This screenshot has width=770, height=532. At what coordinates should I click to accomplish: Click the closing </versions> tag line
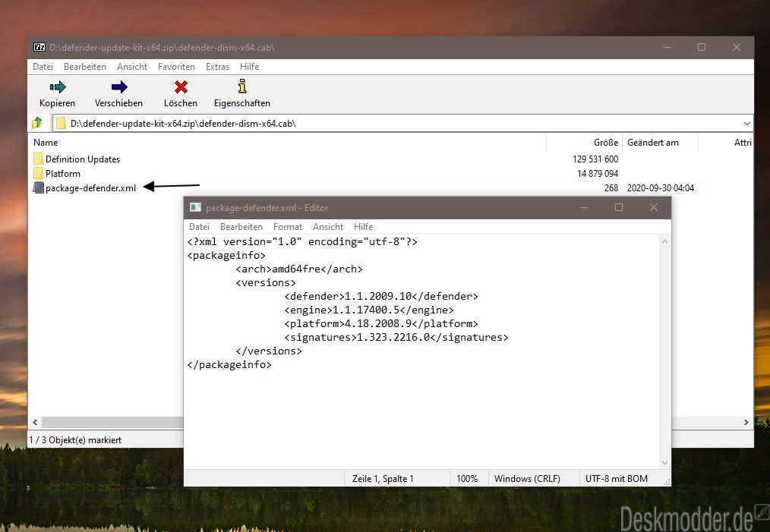[x=269, y=351]
